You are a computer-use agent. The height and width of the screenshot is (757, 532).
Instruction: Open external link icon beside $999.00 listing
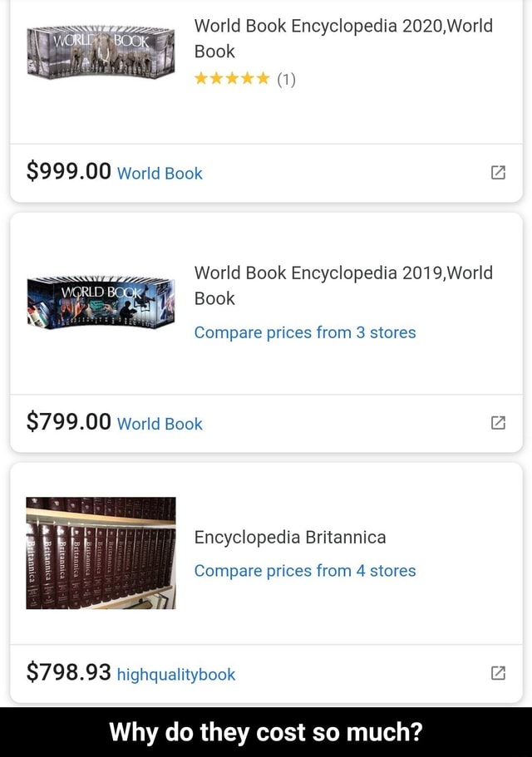498,171
